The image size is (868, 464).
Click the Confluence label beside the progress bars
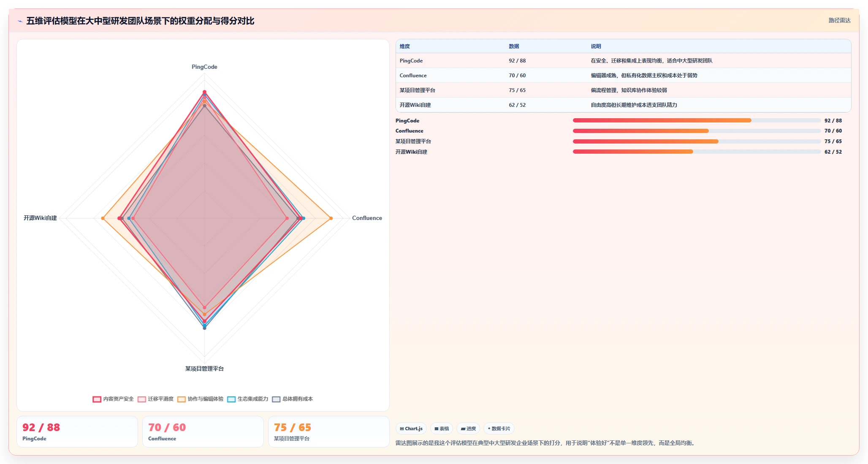coord(409,131)
